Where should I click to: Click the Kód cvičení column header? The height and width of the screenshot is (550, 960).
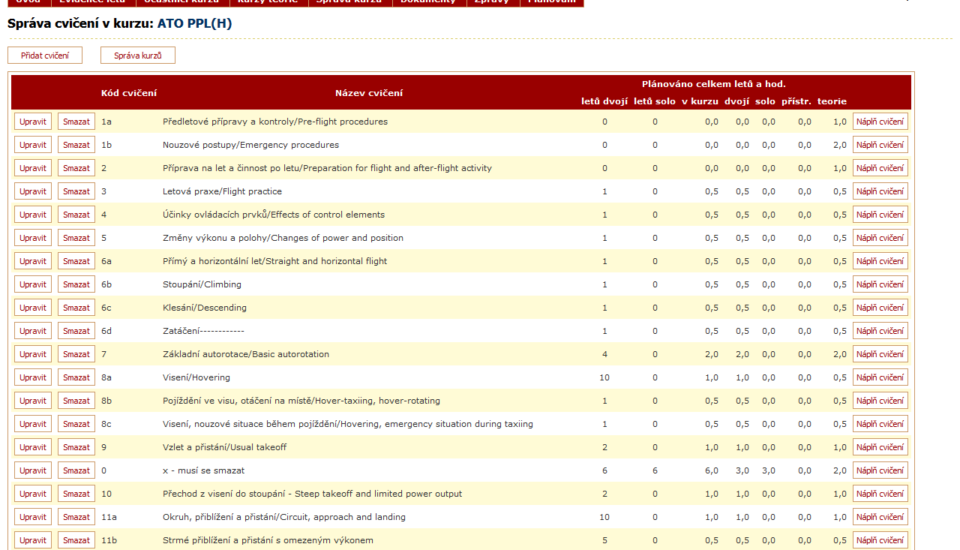[129, 93]
